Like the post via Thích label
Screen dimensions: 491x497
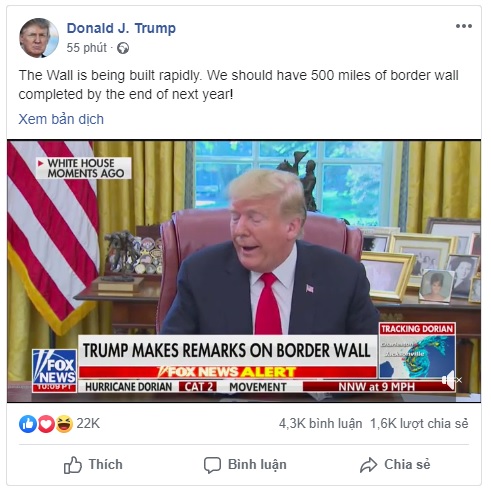click(x=105, y=464)
